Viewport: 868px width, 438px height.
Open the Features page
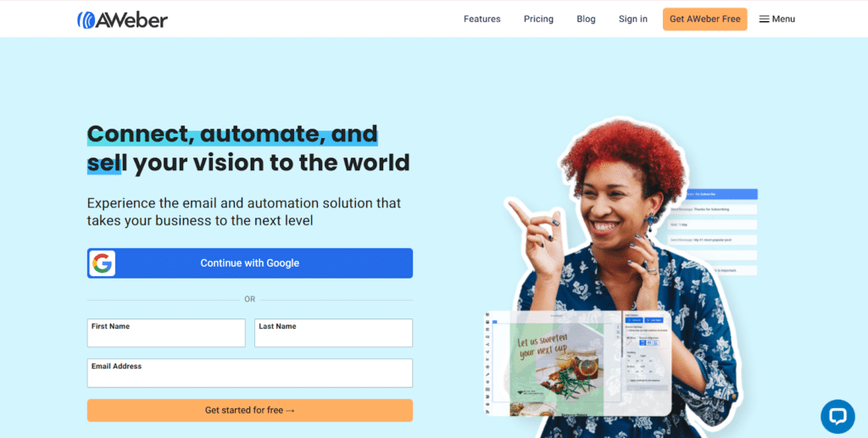tap(482, 19)
